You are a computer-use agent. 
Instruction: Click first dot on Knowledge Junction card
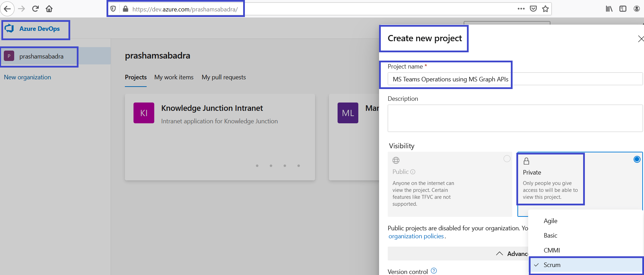coord(257,166)
